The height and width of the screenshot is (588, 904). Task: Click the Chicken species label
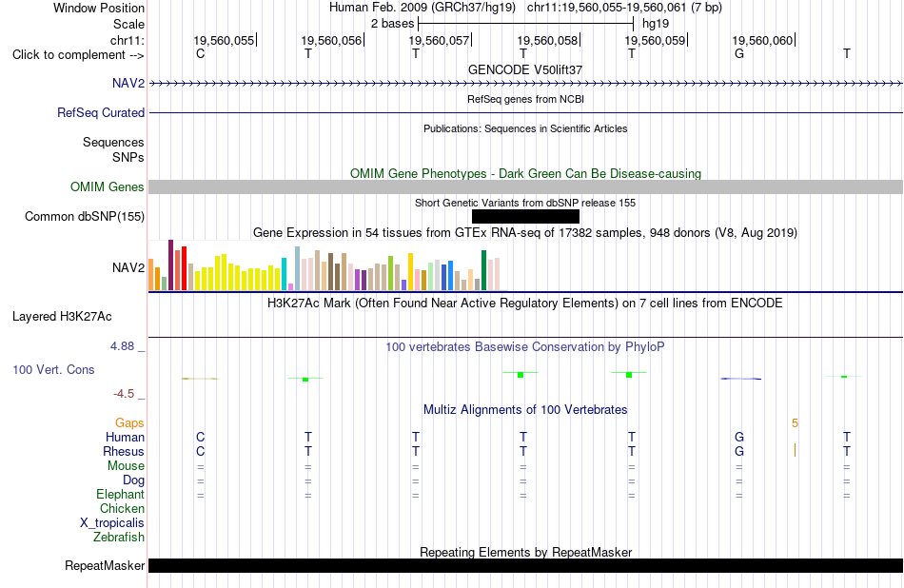tap(122, 508)
